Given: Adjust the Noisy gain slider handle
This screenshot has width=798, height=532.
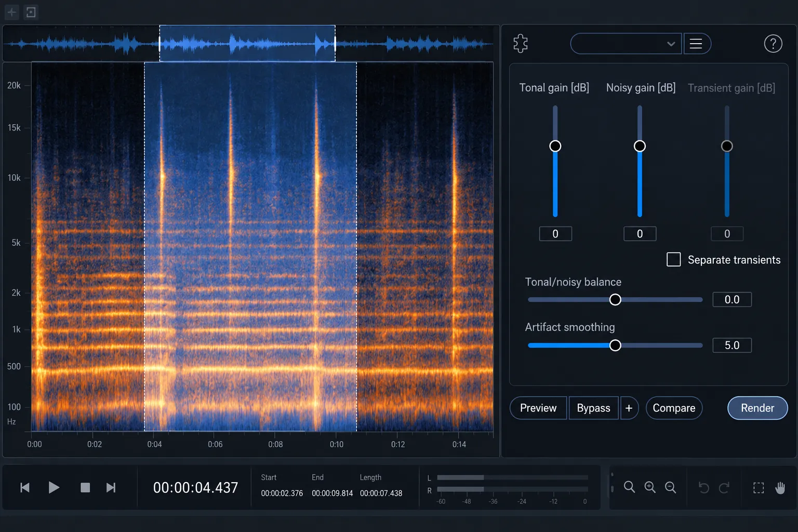Looking at the screenshot, I should coord(640,146).
